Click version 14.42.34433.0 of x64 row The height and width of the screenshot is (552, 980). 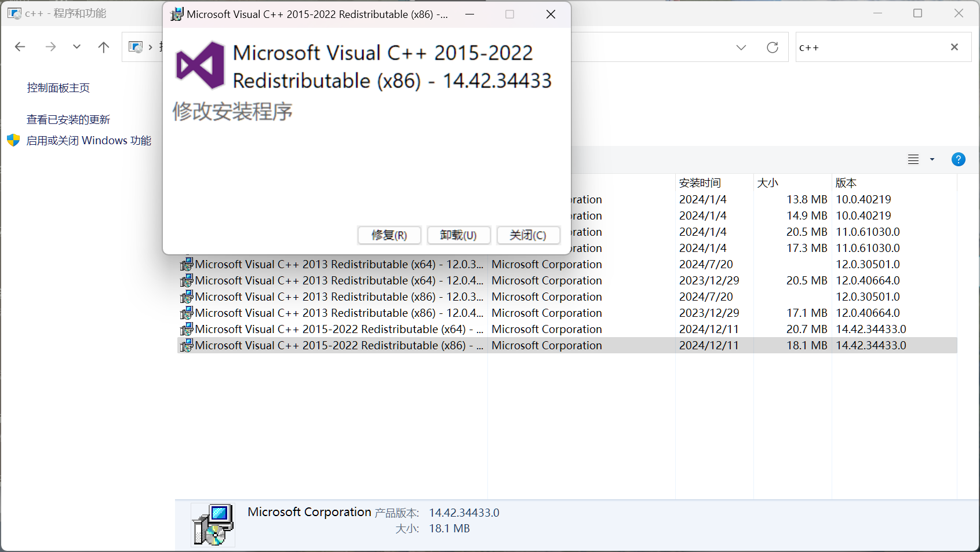click(x=871, y=329)
